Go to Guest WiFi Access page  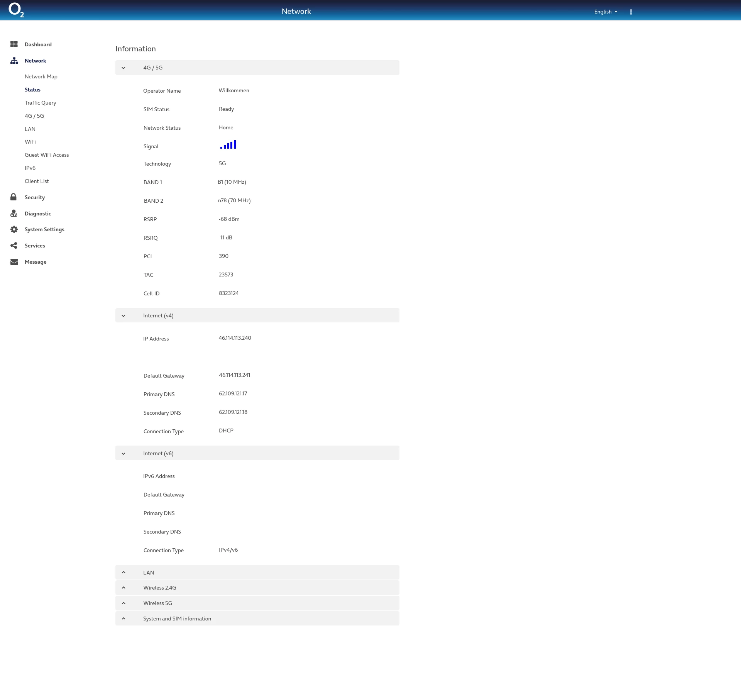(x=47, y=155)
